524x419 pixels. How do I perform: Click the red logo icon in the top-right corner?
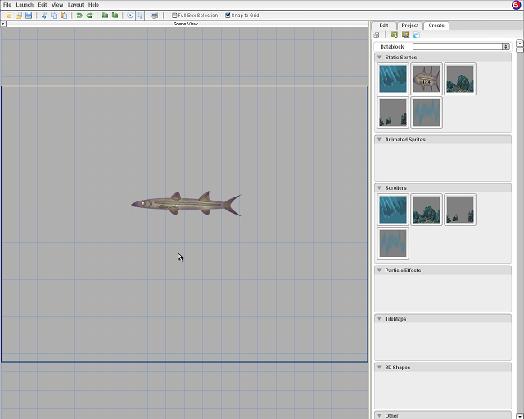pos(517,5)
